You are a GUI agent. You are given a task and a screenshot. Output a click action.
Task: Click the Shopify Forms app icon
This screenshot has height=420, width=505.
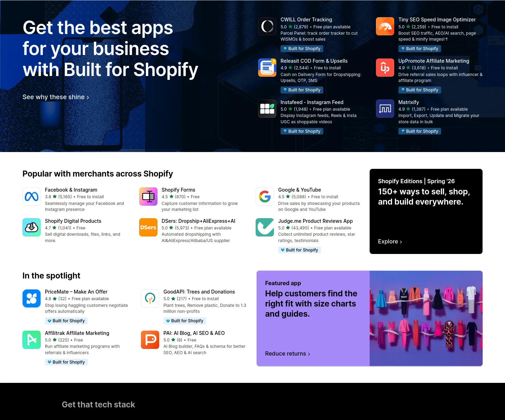[x=148, y=197]
